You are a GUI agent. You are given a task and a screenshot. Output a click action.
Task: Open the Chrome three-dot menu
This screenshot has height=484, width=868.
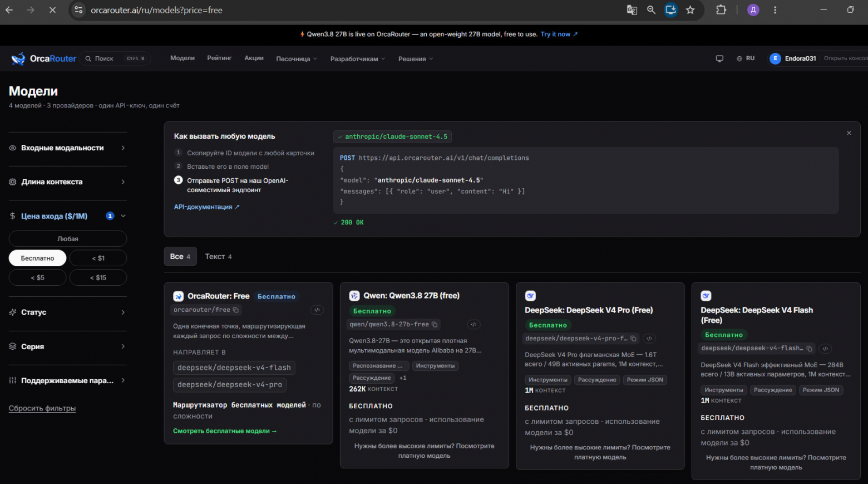(775, 10)
